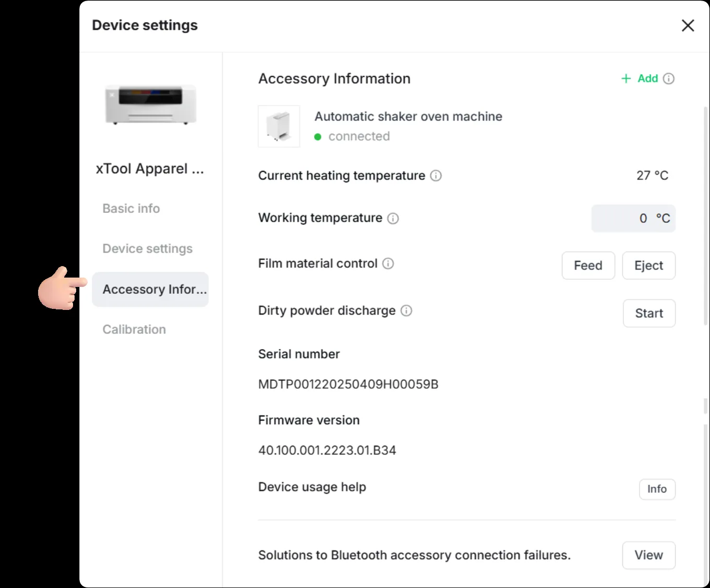
Task: Click serial number MDTP001220250409H00059B
Action: tap(348, 385)
